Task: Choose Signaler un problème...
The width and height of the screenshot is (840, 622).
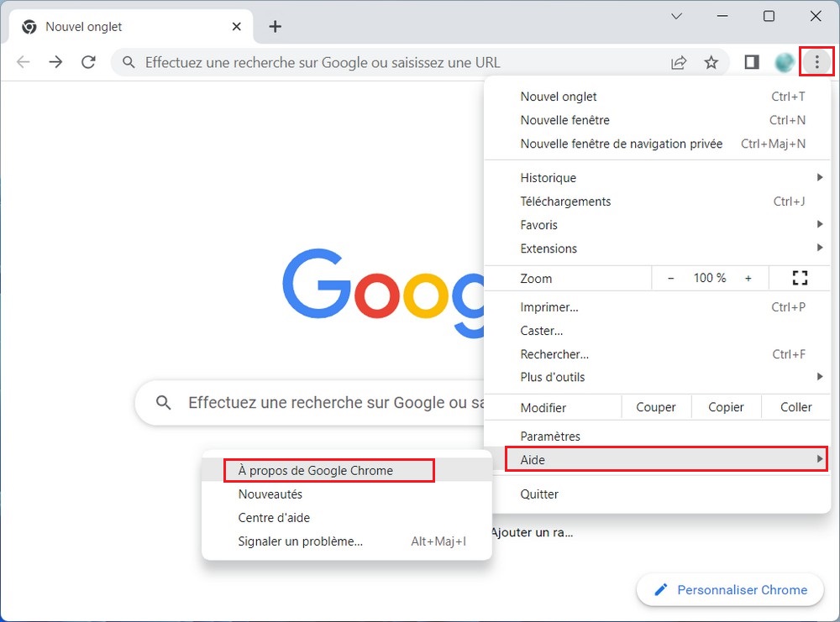Action: (x=347, y=541)
